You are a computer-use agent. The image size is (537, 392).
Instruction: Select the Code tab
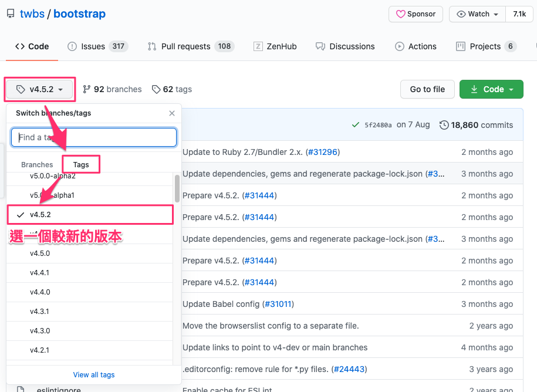32,46
